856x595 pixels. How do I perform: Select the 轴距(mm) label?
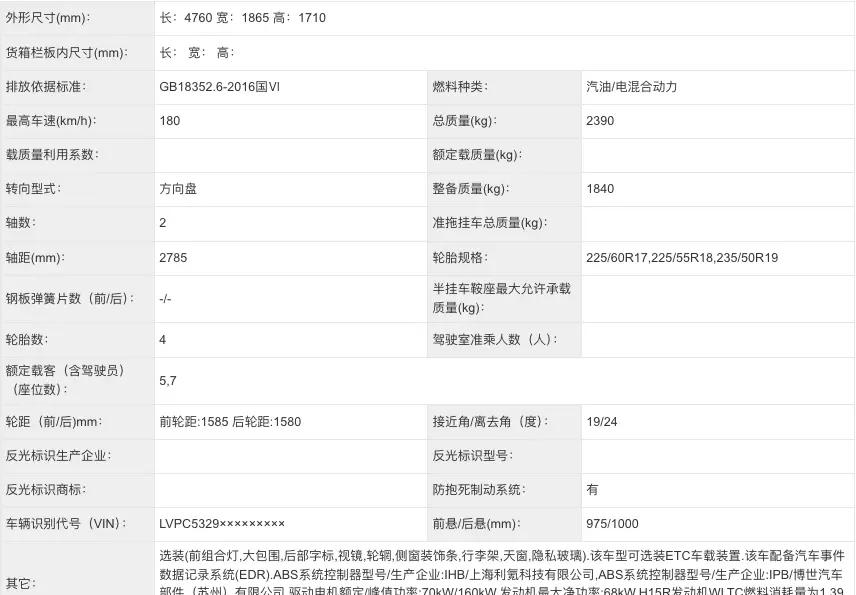35,258
